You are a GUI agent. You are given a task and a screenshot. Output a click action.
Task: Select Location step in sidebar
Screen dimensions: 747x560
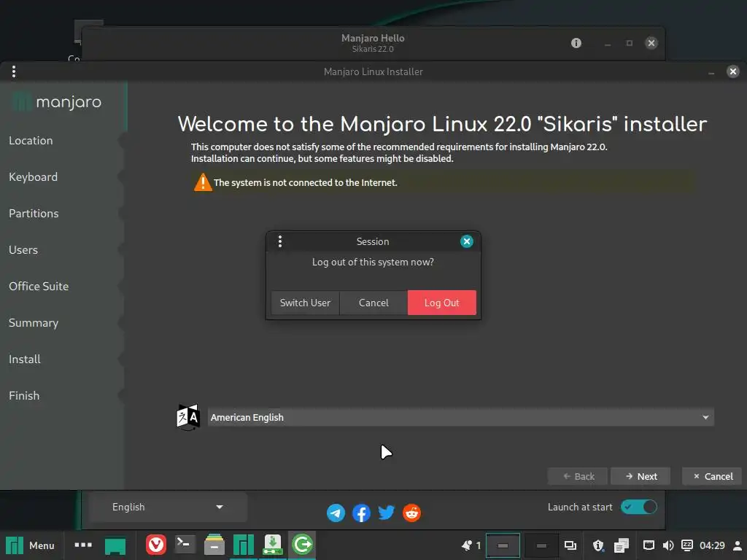(x=31, y=141)
